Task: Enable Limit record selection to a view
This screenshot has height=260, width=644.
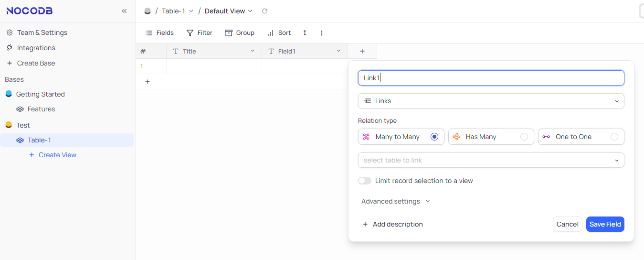Action: (365, 181)
